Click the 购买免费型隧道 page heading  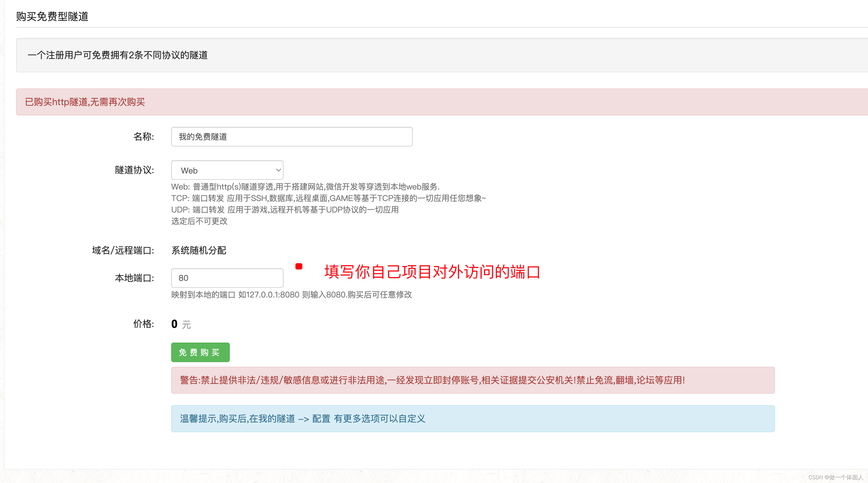coord(52,16)
